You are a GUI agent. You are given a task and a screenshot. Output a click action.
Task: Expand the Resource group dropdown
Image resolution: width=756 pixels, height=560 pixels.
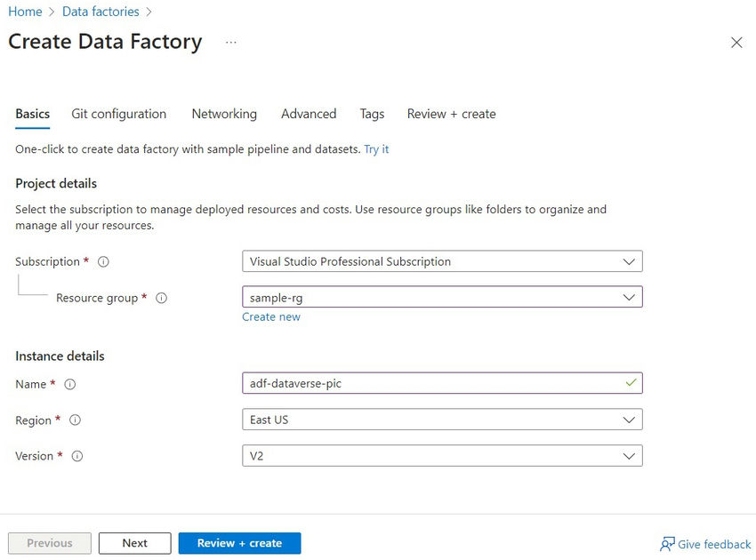442,297
